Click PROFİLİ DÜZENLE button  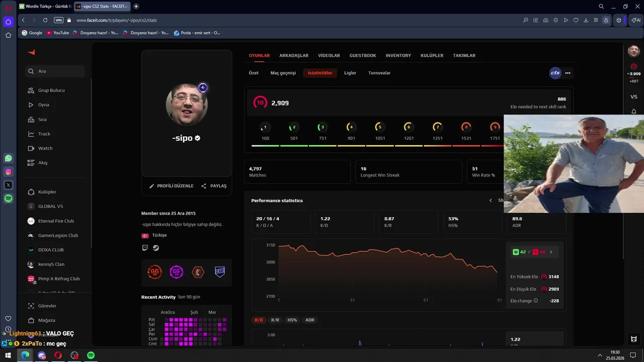[x=172, y=186]
